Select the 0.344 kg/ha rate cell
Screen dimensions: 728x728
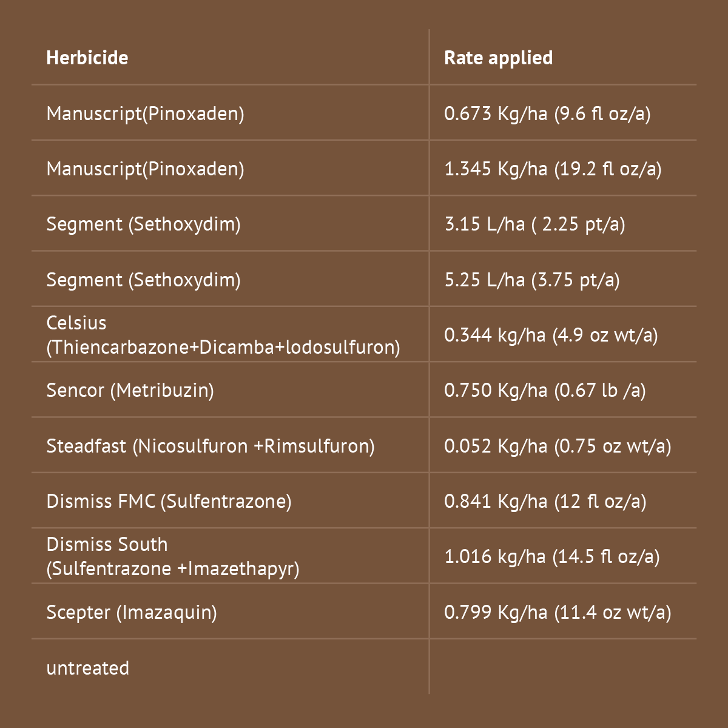click(551, 335)
